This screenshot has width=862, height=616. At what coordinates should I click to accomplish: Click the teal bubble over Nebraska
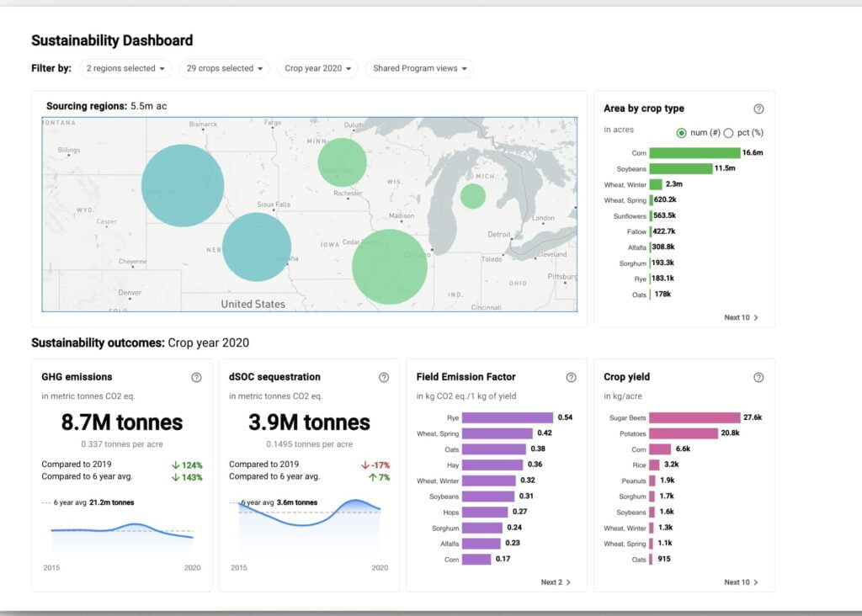click(257, 247)
